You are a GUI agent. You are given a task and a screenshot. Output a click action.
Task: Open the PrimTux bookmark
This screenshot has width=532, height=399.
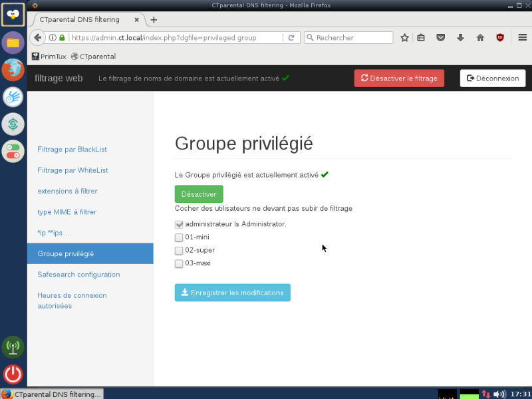click(x=49, y=57)
